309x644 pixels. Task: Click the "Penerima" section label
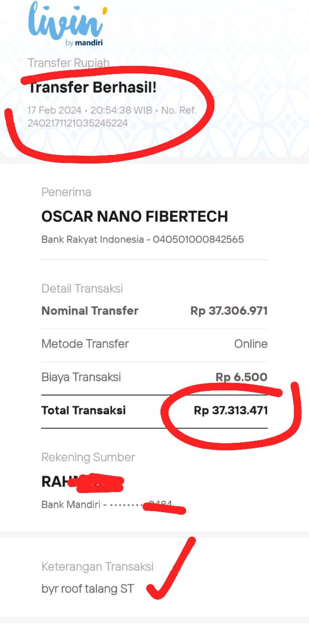point(66,192)
